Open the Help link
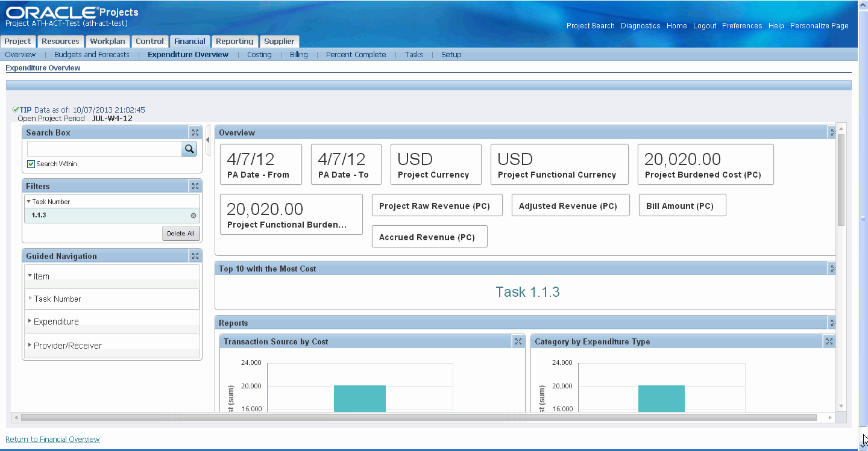 (776, 26)
